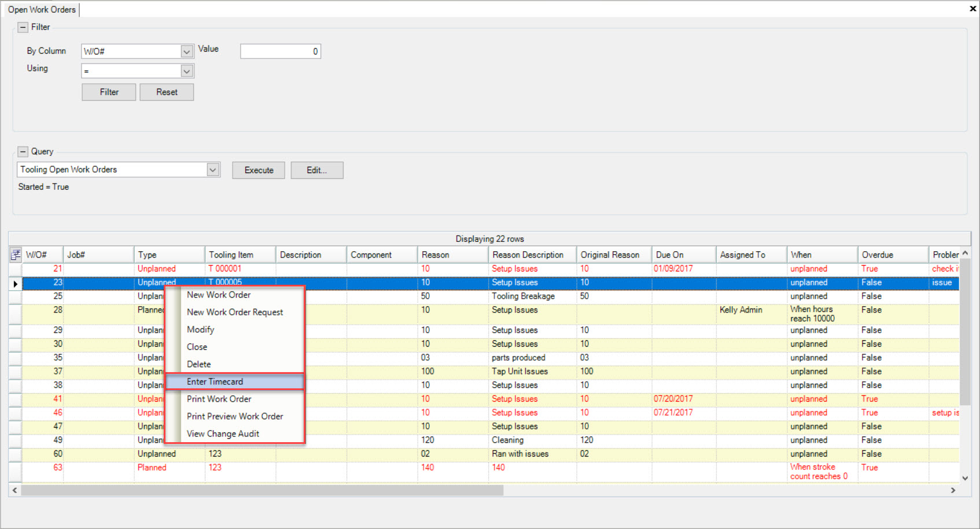Choose New Work Order Request
This screenshot has width=980, height=529.
(x=235, y=312)
